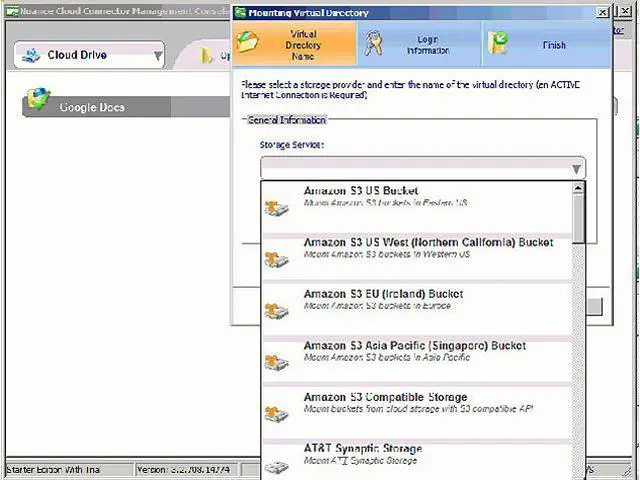Click the keys icon for Login Information

tap(374, 44)
